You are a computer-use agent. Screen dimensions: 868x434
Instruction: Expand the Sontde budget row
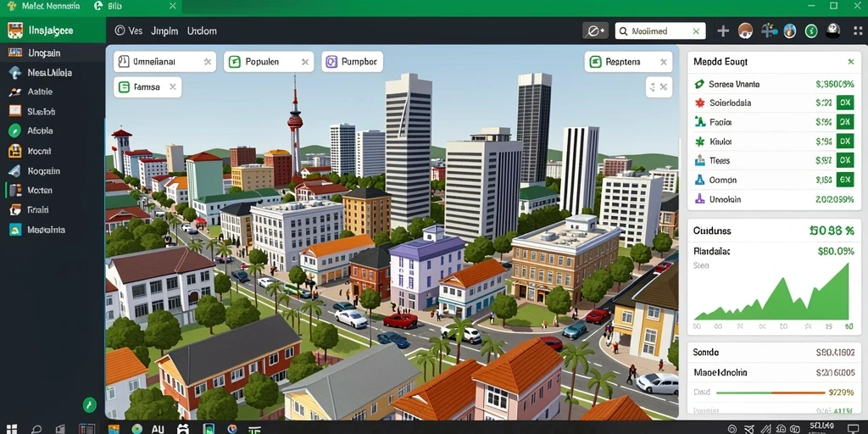point(773,352)
